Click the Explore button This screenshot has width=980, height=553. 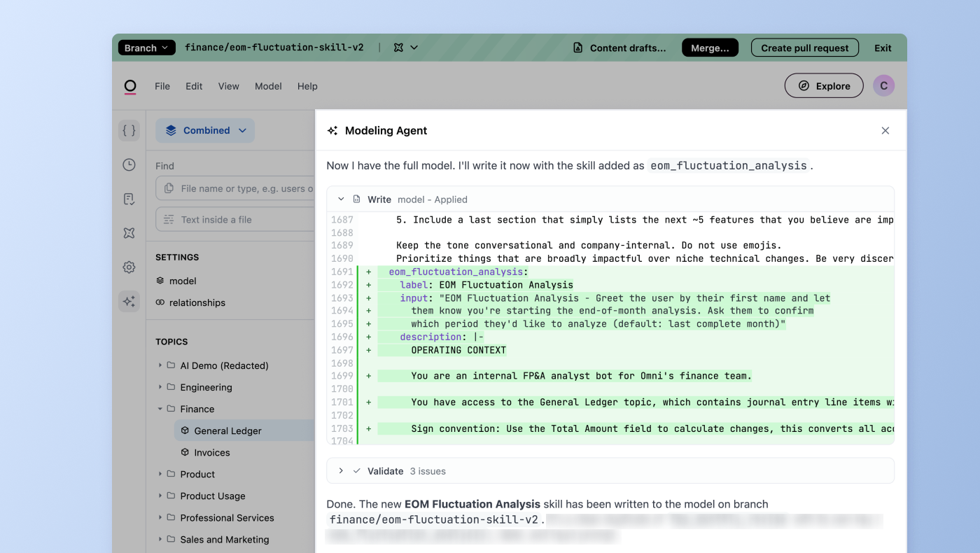[824, 85]
